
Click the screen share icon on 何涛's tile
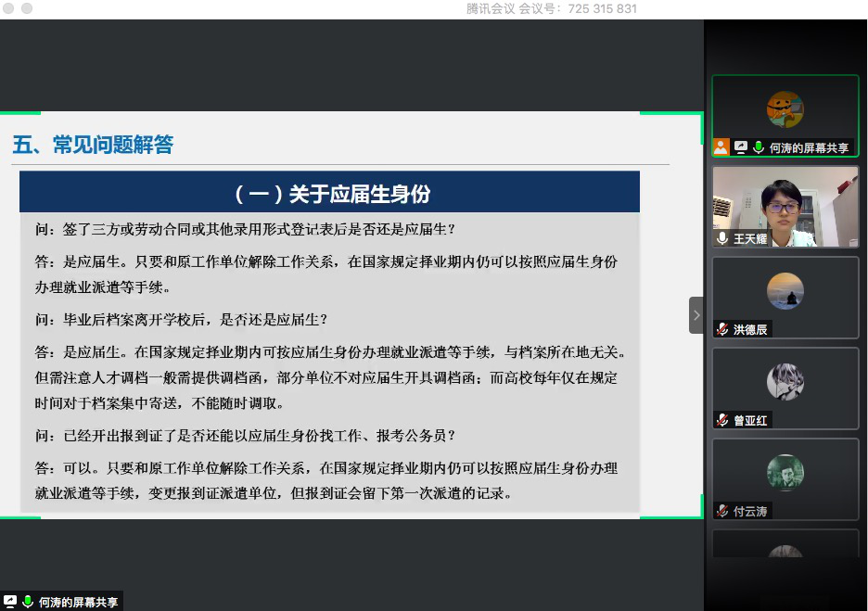pyautogui.click(x=741, y=147)
